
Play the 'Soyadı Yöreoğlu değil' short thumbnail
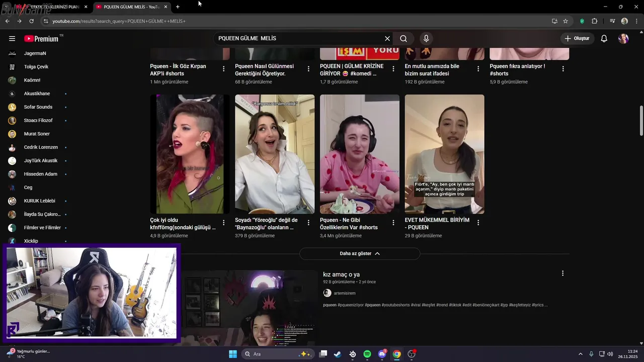coord(275,154)
